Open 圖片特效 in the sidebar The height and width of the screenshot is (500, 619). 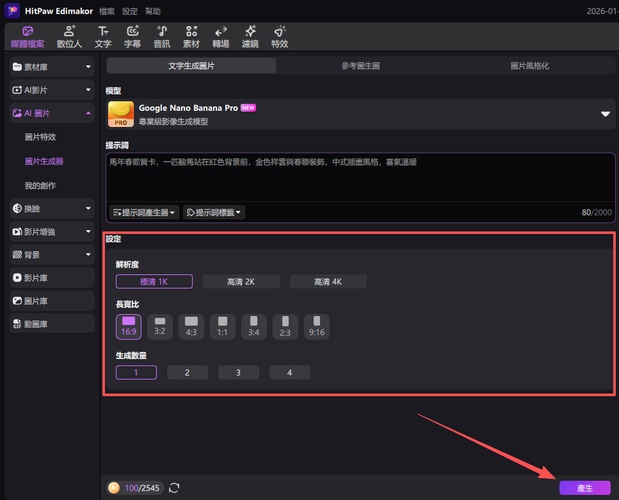point(40,137)
